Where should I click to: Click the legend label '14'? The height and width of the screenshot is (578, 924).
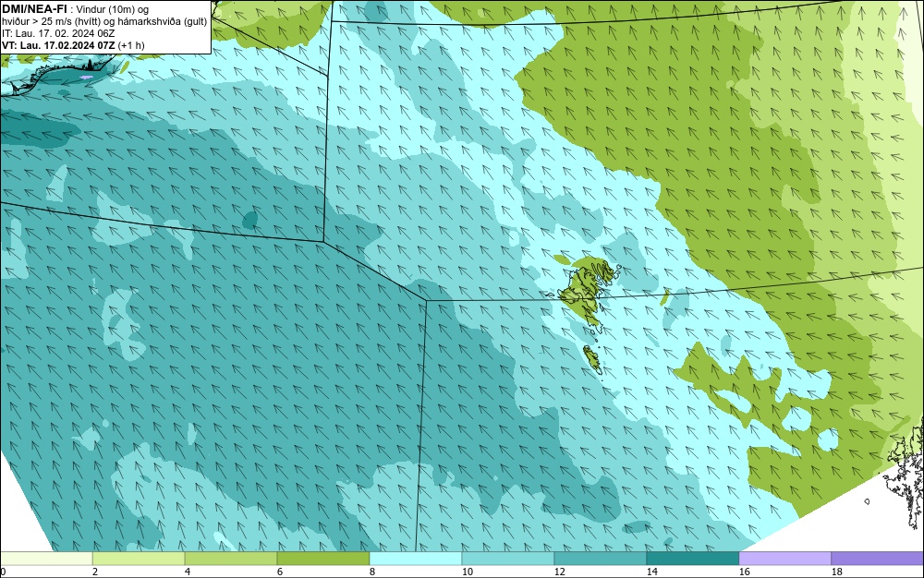[x=651, y=572]
